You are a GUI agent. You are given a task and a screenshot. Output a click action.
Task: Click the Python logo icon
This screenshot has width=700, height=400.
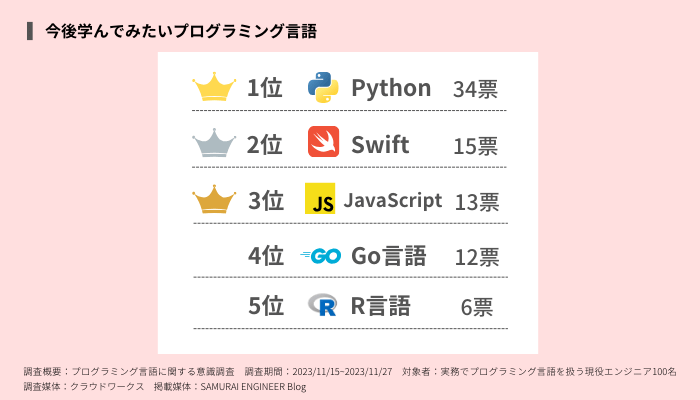click(323, 88)
